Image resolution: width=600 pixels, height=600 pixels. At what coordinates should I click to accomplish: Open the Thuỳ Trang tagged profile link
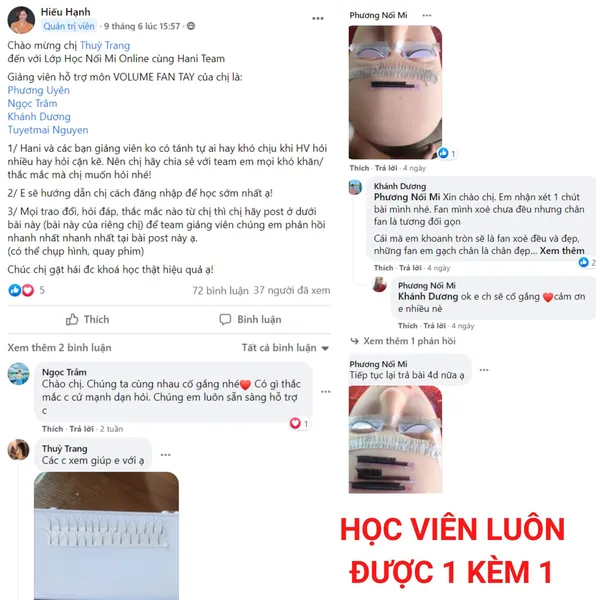click(105, 46)
